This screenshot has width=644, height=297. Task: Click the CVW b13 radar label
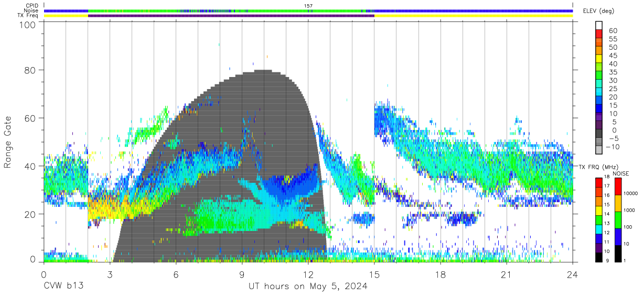pyautogui.click(x=63, y=287)
